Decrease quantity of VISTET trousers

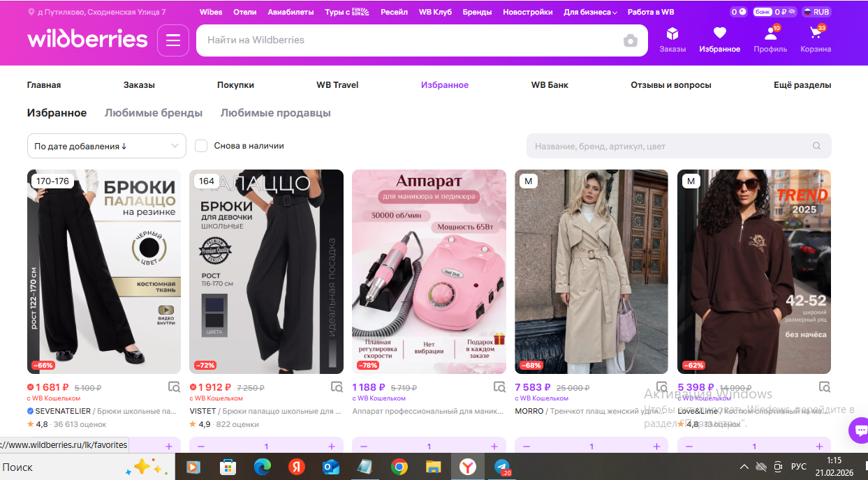pyautogui.click(x=201, y=446)
